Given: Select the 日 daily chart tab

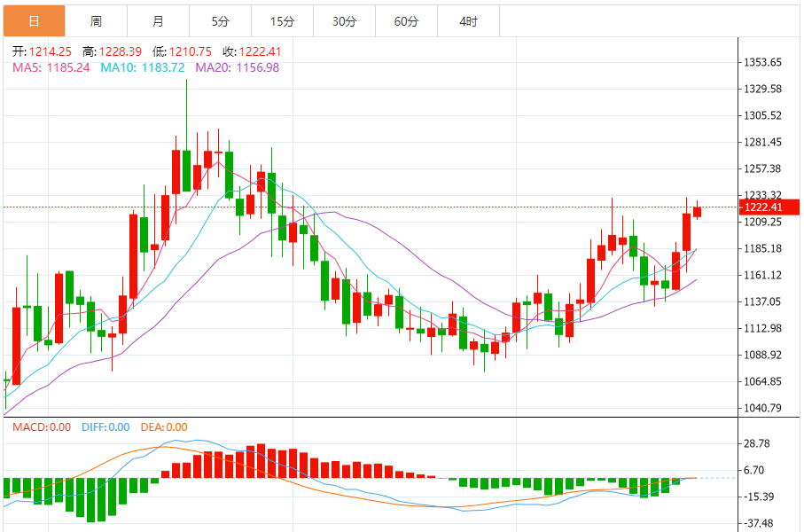Looking at the screenshot, I should click(35, 21).
